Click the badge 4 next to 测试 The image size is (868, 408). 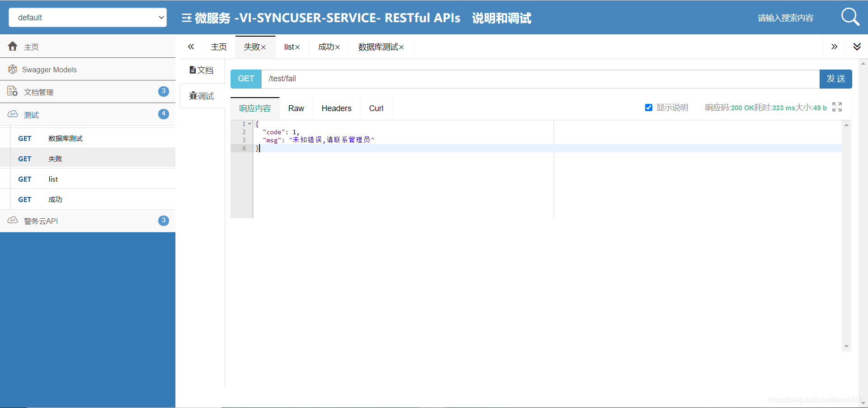[164, 114]
